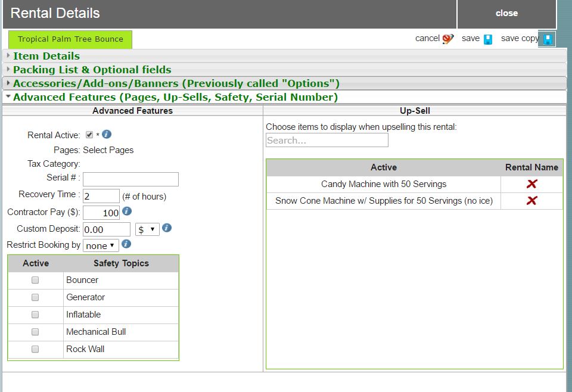Image resolution: width=572 pixels, height=392 pixels.
Task: Open the Custom Deposit $ unit dropdown
Action: coord(147,229)
